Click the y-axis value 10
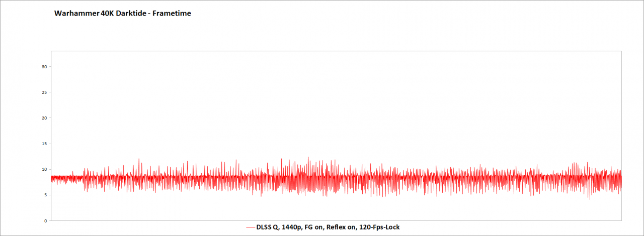Screen dimensions: 644x236 point(44,169)
